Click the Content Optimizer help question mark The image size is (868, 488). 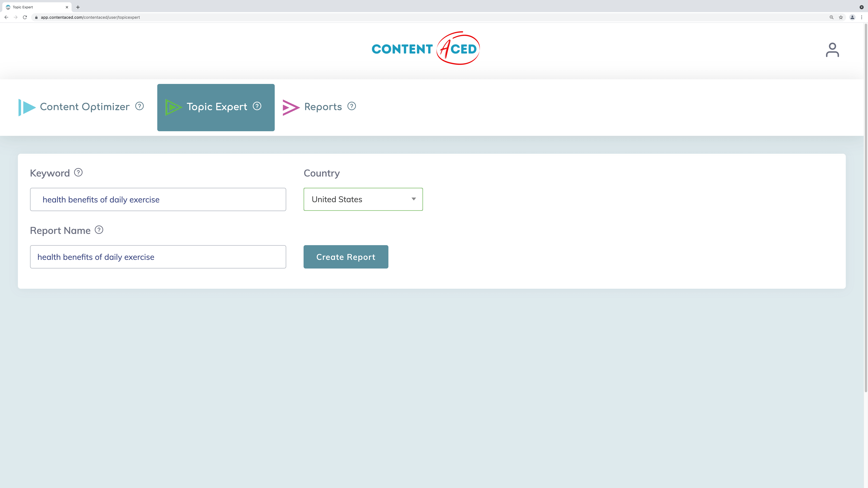point(140,106)
